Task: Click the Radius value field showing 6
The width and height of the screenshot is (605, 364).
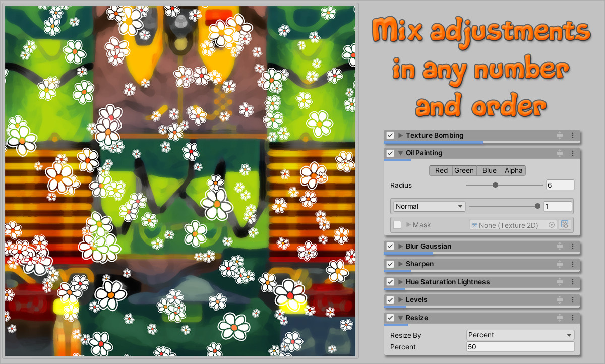Action: point(560,185)
